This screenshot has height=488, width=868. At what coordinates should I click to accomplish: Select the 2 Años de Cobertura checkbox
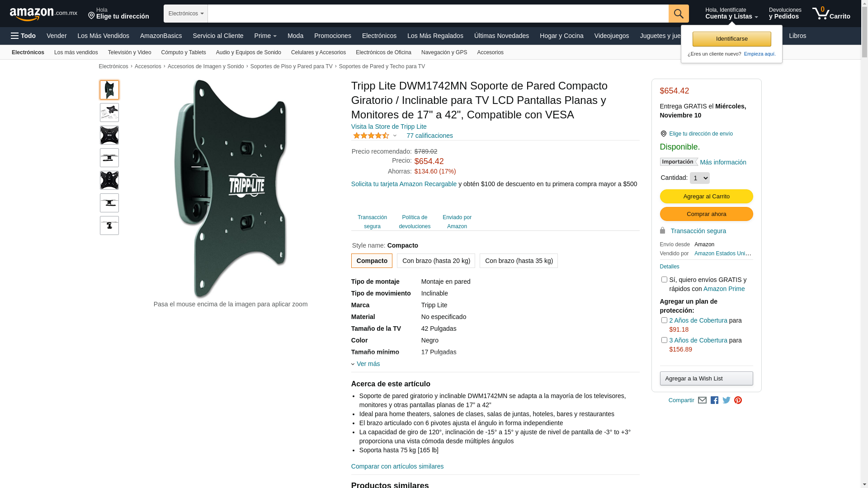point(664,320)
